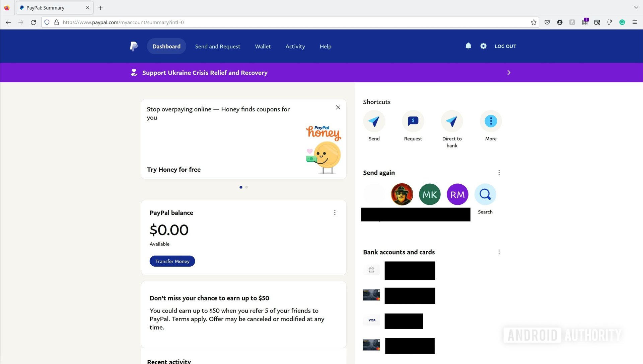Click the PayPal Request money icon
Viewport: 643px width, 364px height.
(413, 121)
